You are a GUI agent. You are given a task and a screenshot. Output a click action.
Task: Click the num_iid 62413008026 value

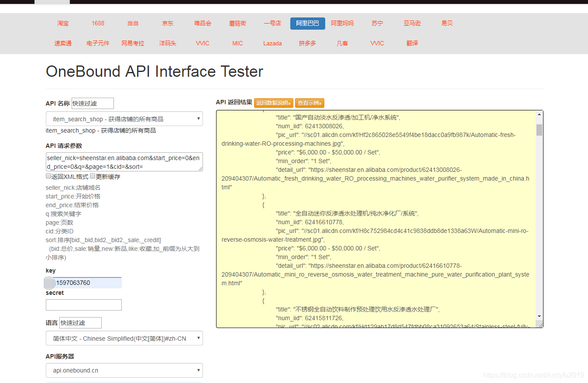[324, 126]
